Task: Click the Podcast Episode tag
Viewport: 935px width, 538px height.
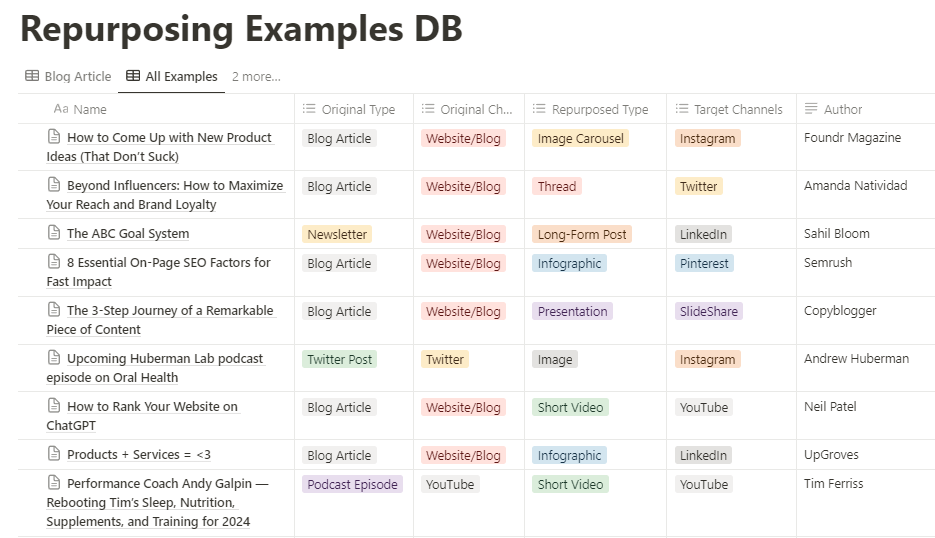Action: click(x=353, y=484)
